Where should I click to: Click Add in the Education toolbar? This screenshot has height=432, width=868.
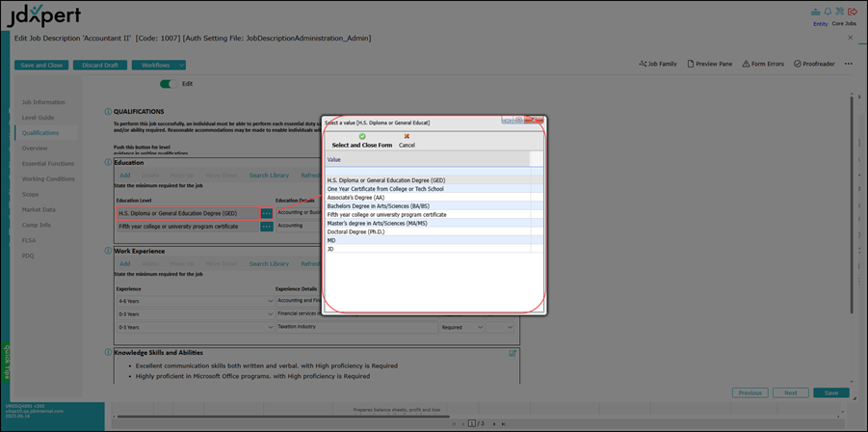click(x=125, y=175)
